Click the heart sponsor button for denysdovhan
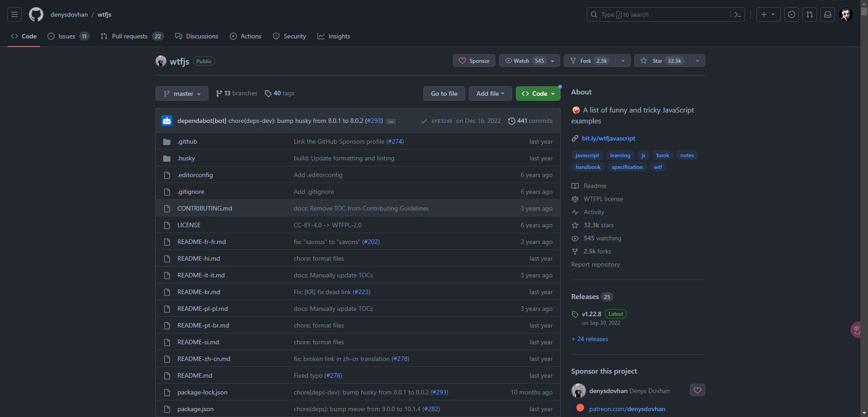 [x=698, y=390]
